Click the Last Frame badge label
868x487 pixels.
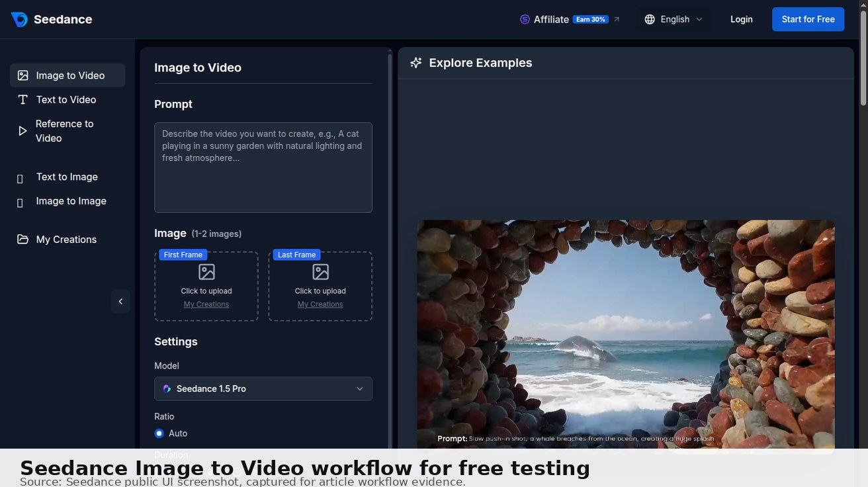click(x=296, y=255)
